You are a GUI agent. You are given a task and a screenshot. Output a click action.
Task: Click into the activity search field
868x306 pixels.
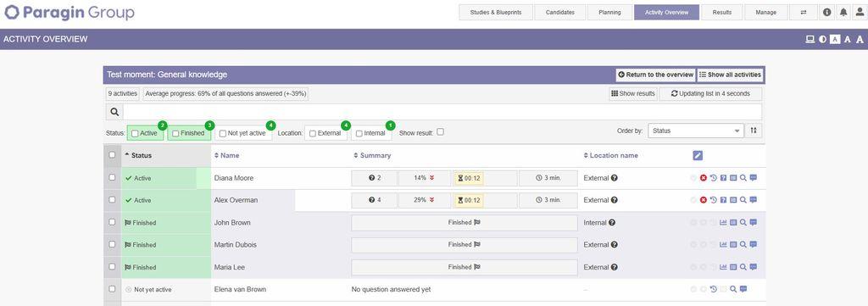[x=442, y=112]
